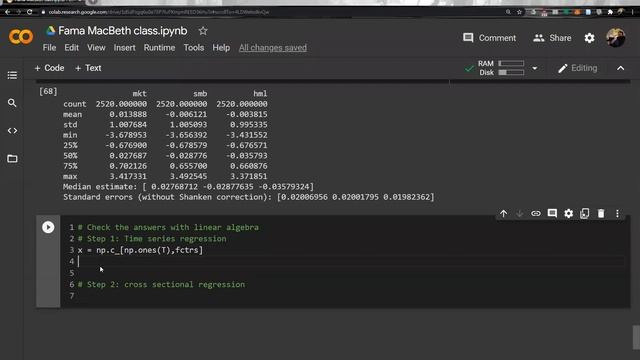Open the cell editor settings gear

(569, 213)
